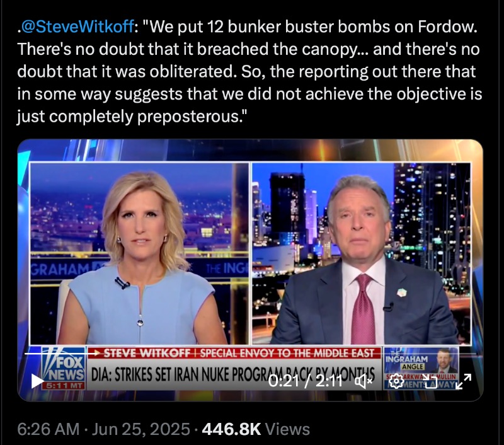Click the played portion of progress bar

[61, 354]
